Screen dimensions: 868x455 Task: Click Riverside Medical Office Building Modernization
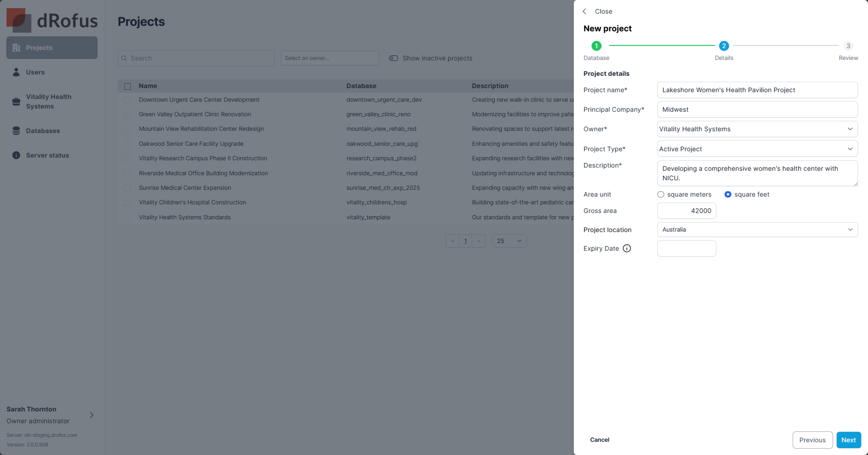coord(203,173)
